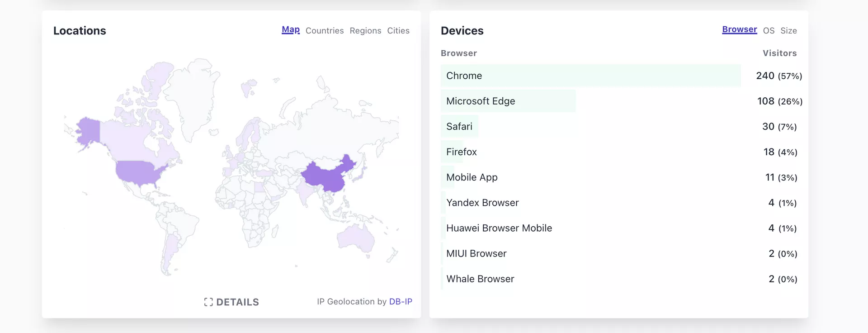The height and width of the screenshot is (333, 868).
Task: Click the United States on the map
Action: pyautogui.click(x=138, y=172)
